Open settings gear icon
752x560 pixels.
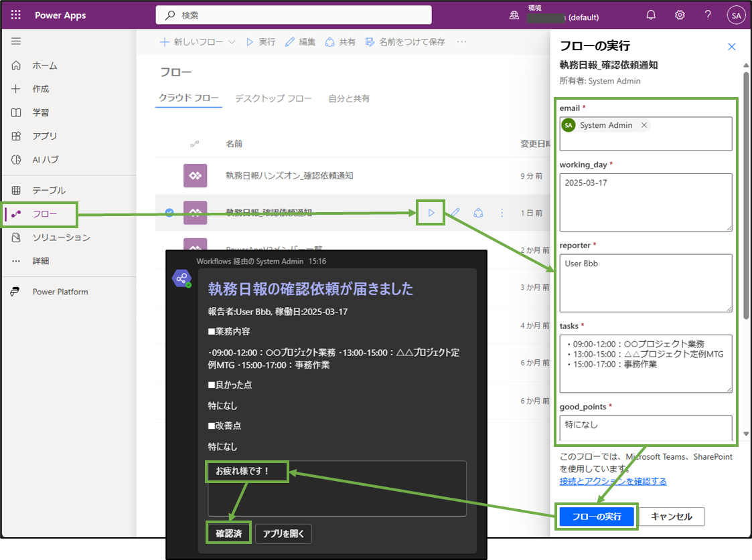coord(680,15)
